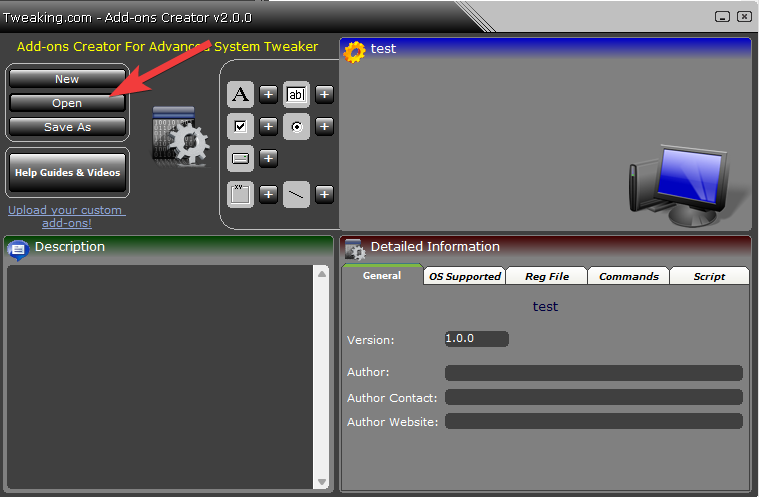Click the Description scrollbar down arrow
The height and width of the screenshot is (497, 759).
322,482
